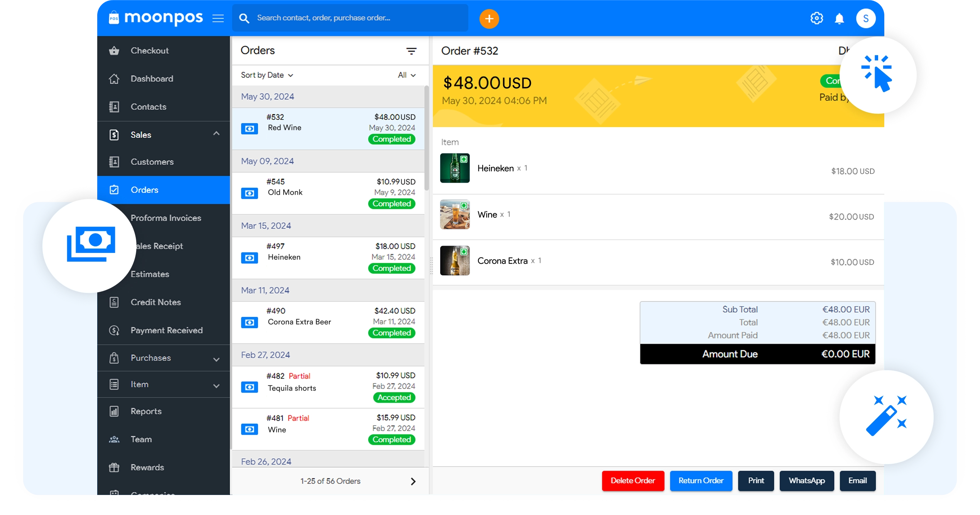Image resolution: width=980 pixels, height=515 pixels.
Task: Go to next orders page arrow
Action: (413, 481)
